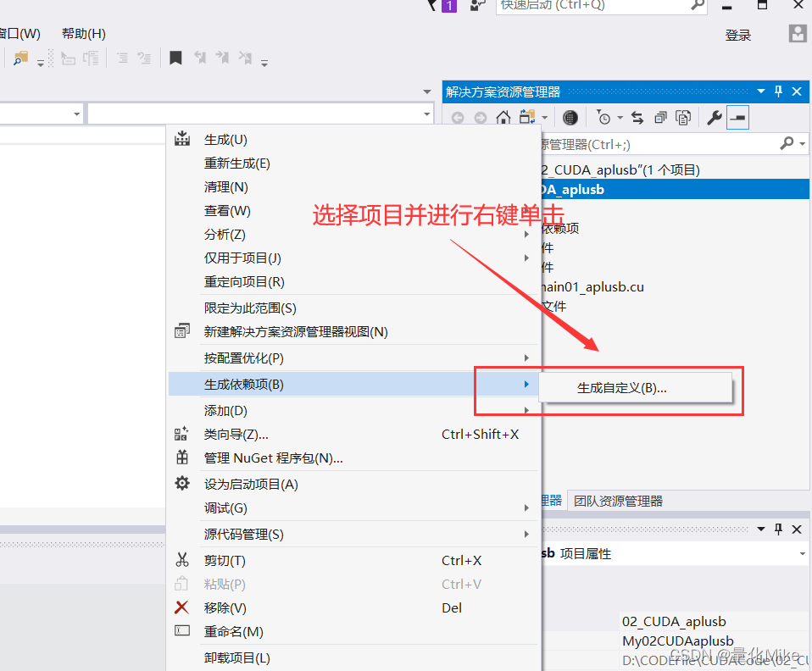Image resolution: width=812 pixels, height=671 pixels.
Task: Click the Home icon in Solution Explorer toolbar
Action: pos(502,117)
